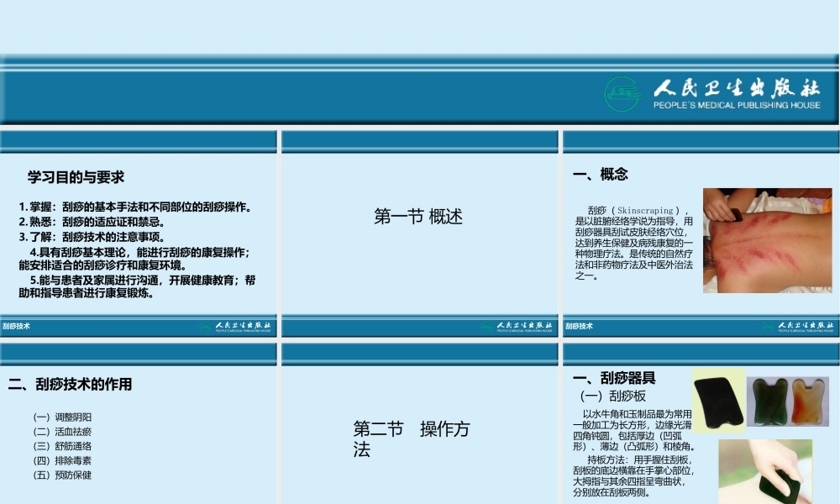The image size is (840, 504).
Task: Click 刮痧技术 footer label on 概念 slide
Action: [579, 326]
